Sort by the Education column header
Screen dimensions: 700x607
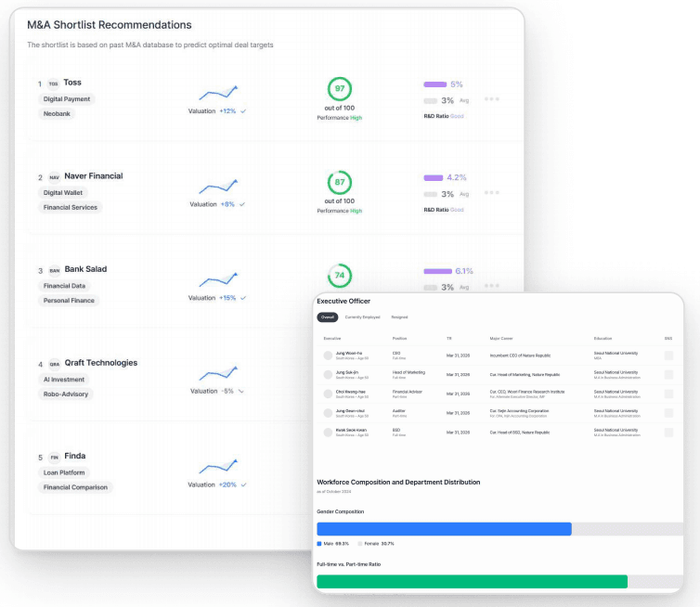click(603, 339)
